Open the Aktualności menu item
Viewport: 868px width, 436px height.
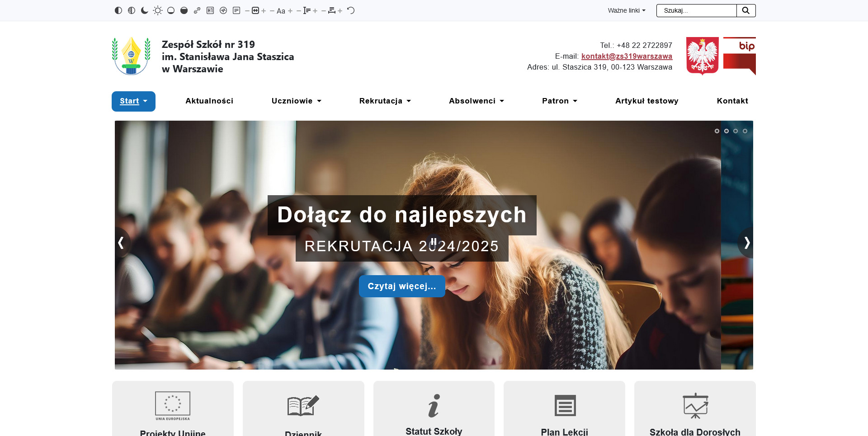pos(209,101)
